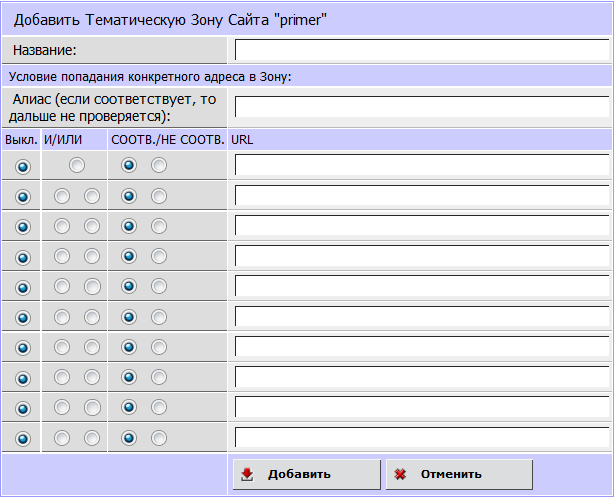Select the И radio in the second condition row
The width and height of the screenshot is (615, 498).
click(62, 196)
